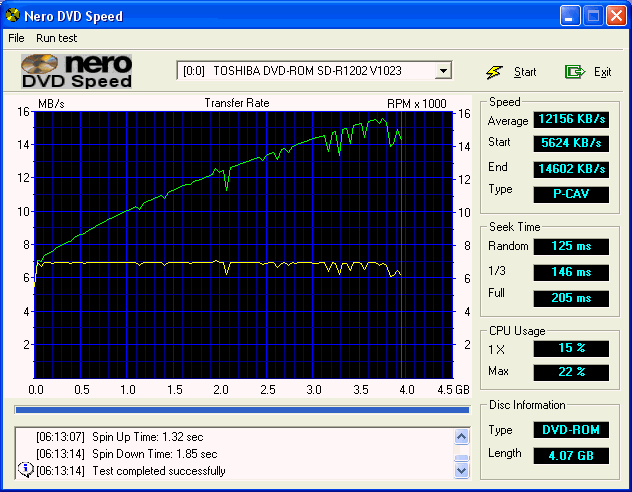The height and width of the screenshot is (492, 632).
Task: Click the 1/3 seek time 146 ms
Action: (x=571, y=272)
